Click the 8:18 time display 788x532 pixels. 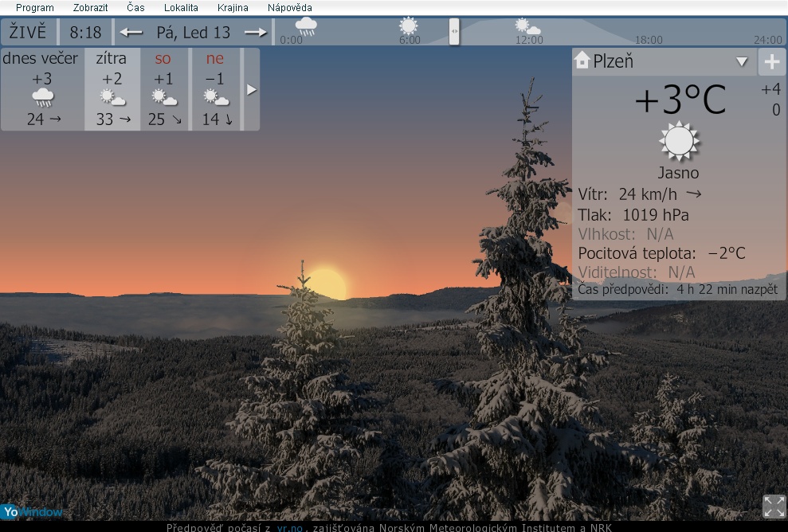[86, 33]
